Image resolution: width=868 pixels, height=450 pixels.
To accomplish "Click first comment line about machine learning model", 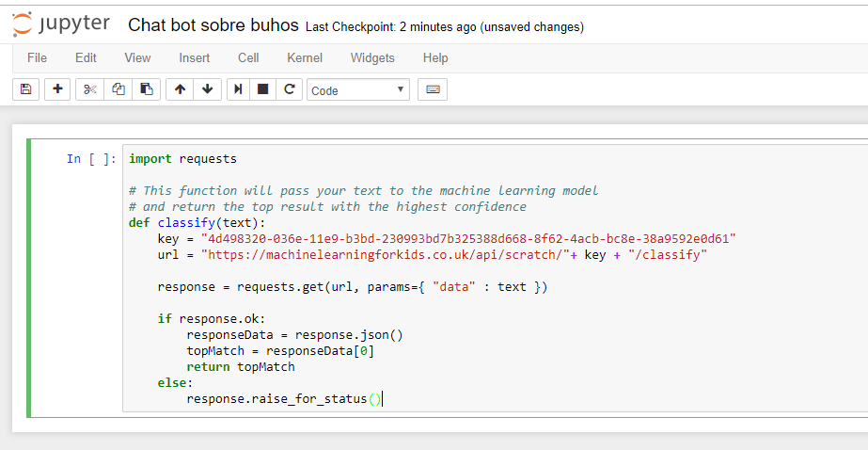I will point(364,191).
